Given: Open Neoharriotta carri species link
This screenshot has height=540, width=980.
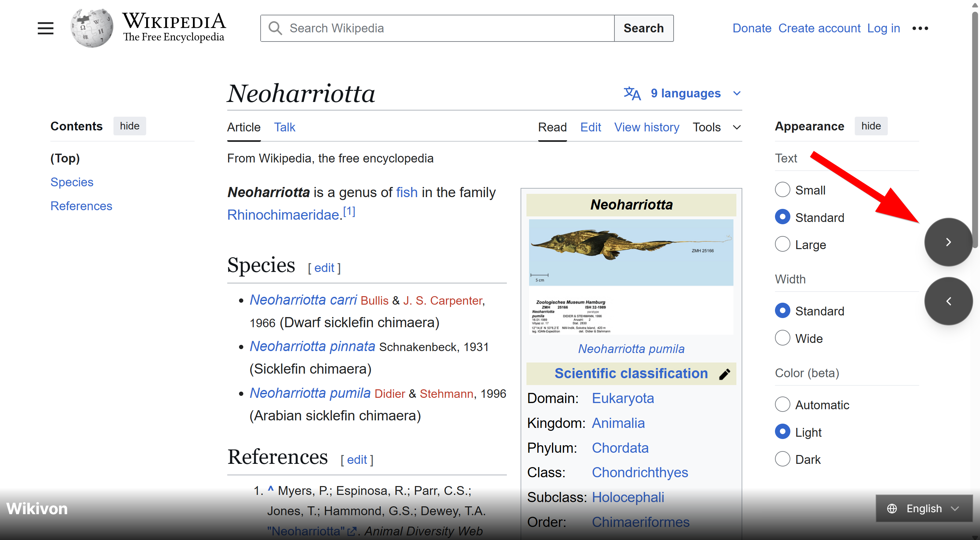Looking at the screenshot, I should [303, 300].
